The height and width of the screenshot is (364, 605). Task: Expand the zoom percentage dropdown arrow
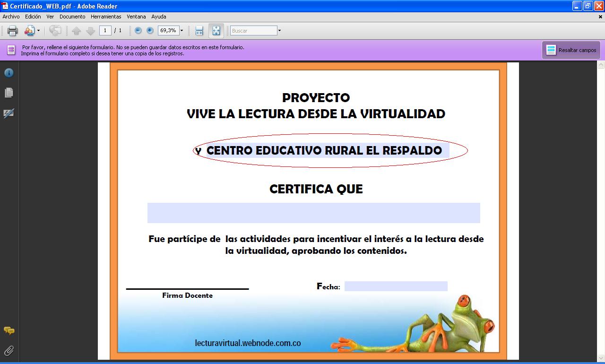[x=181, y=31]
